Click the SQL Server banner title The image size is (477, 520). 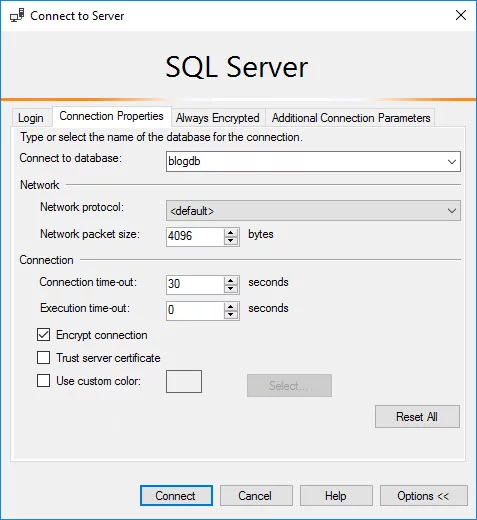(237, 67)
